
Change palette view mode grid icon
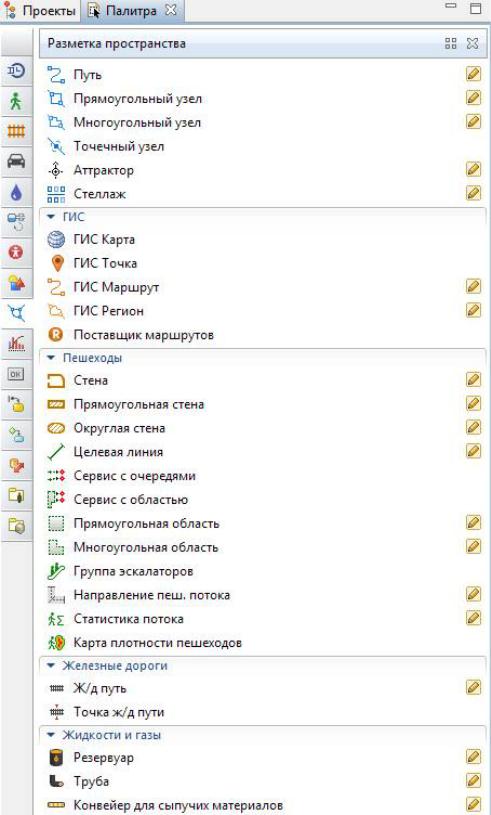click(450, 44)
